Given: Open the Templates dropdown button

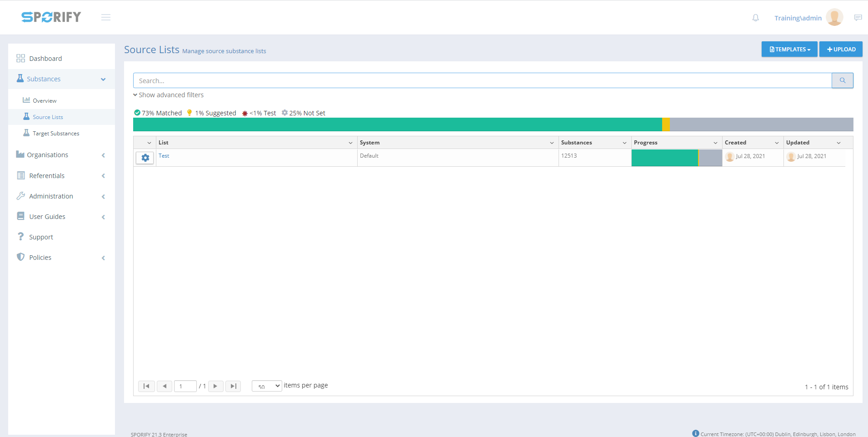Looking at the screenshot, I should point(789,49).
